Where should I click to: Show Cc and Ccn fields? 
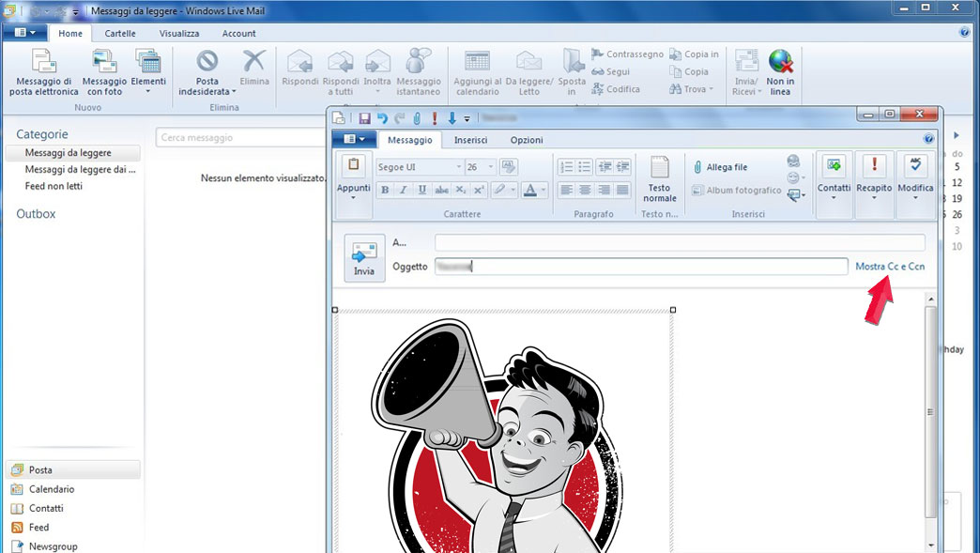(x=890, y=267)
